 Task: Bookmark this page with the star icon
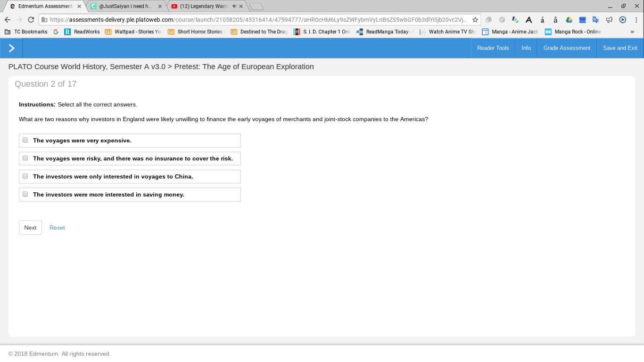475,20
